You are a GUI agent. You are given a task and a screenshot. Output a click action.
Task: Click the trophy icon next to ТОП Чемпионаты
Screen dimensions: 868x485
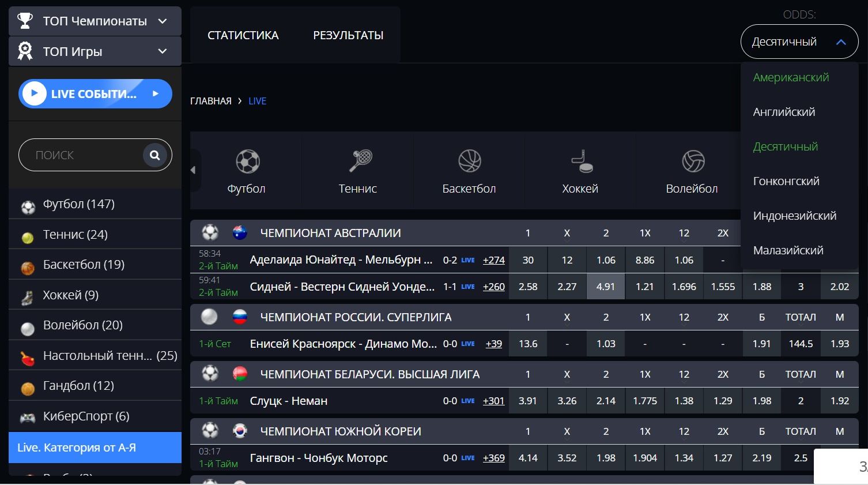click(25, 21)
